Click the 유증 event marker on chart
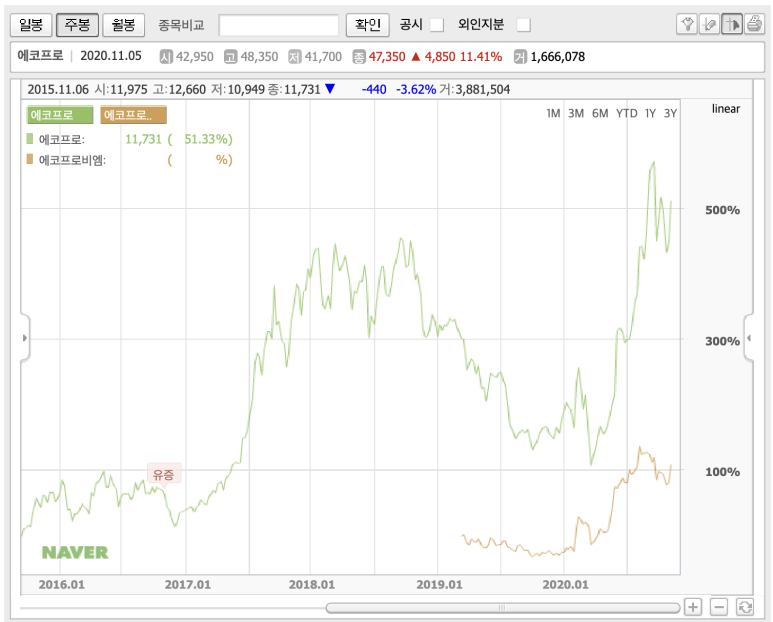The width and height of the screenshot is (773, 622). point(164,474)
